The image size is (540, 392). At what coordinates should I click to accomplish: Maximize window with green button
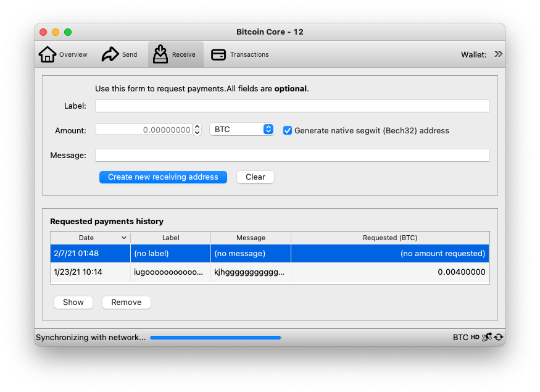click(68, 32)
